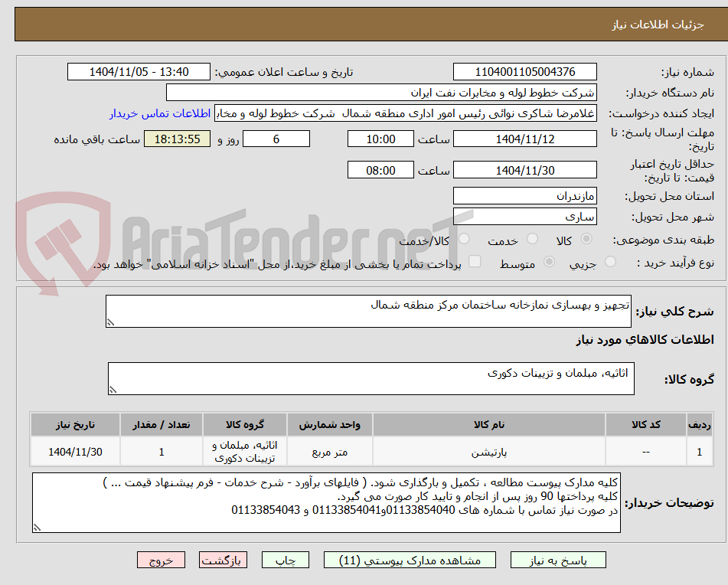Screen dimensions: 728x585
Task: Click the خروج exit button
Action: coord(161,560)
